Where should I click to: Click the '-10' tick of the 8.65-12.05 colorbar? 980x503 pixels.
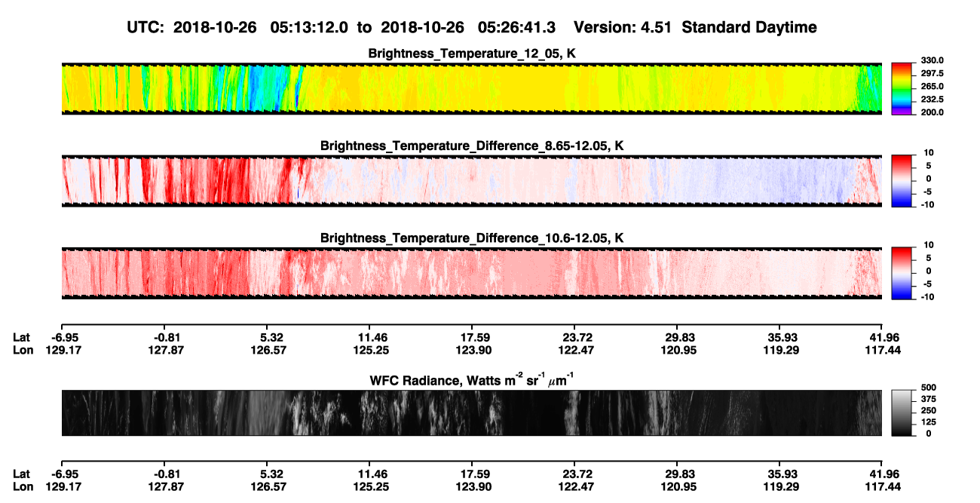point(928,204)
